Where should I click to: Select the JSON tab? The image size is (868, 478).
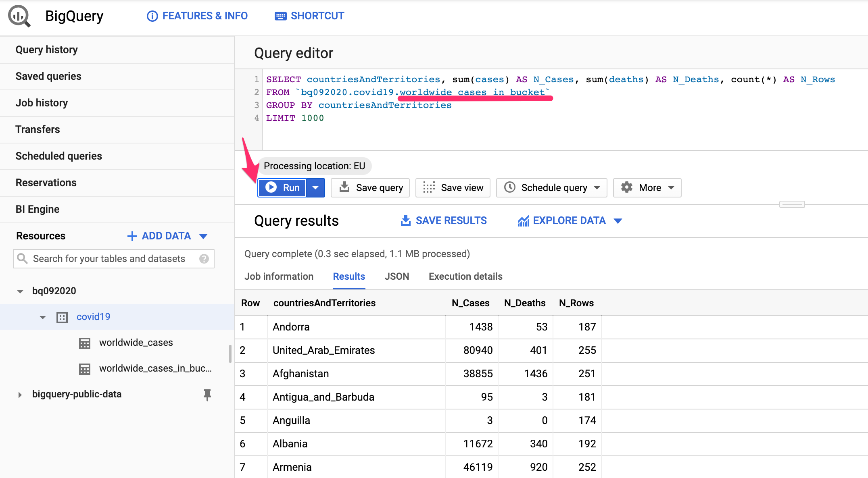pos(396,276)
